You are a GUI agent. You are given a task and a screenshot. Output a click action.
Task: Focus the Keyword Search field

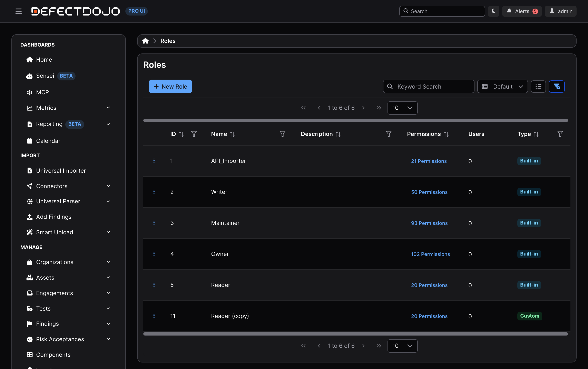click(429, 86)
